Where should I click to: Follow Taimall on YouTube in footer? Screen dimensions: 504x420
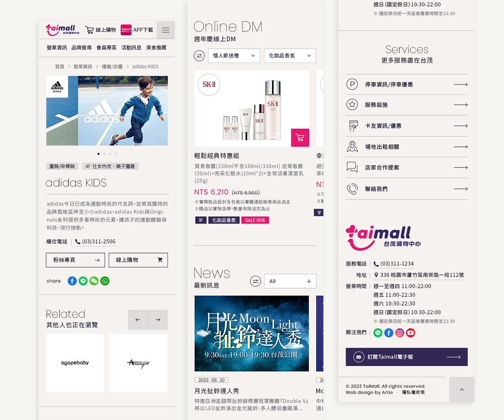411,333
